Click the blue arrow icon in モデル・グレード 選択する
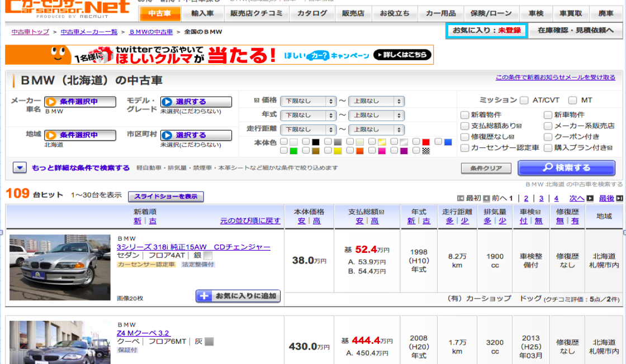This screenshot has width=626, height=364. point(167,102)
